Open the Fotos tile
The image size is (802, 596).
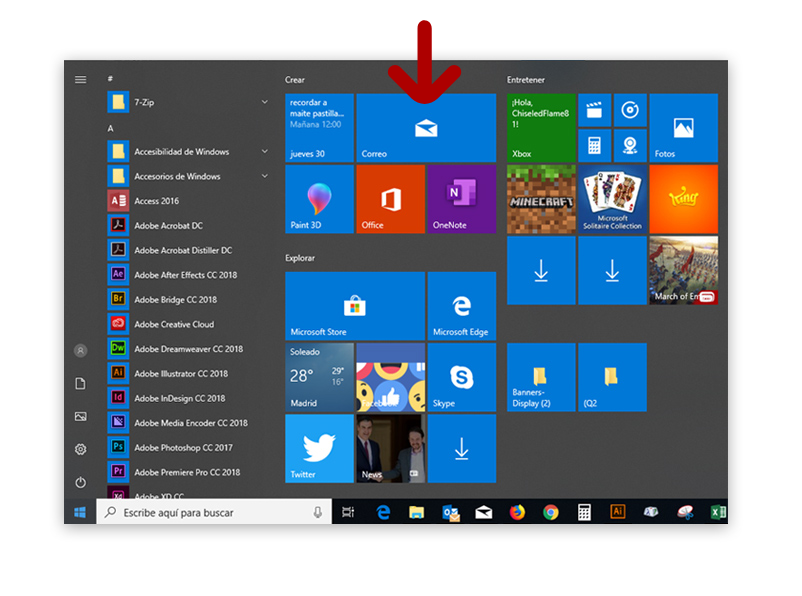683,128
